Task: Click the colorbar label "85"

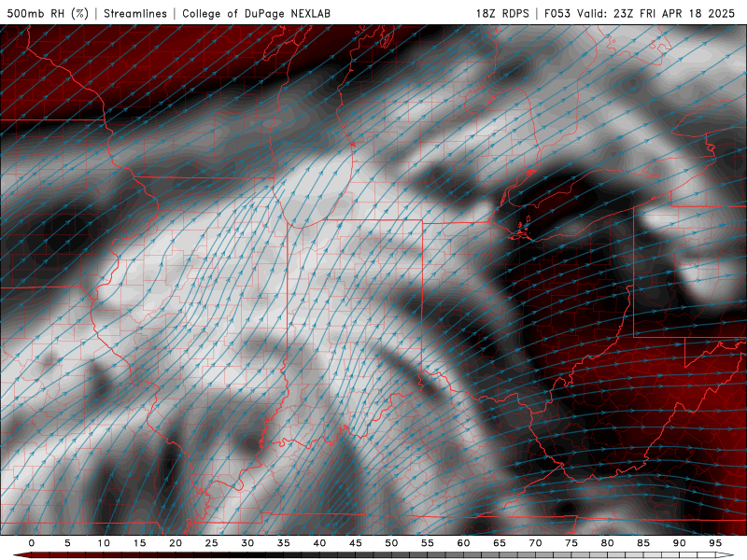Action: click(x=643, y=543)
